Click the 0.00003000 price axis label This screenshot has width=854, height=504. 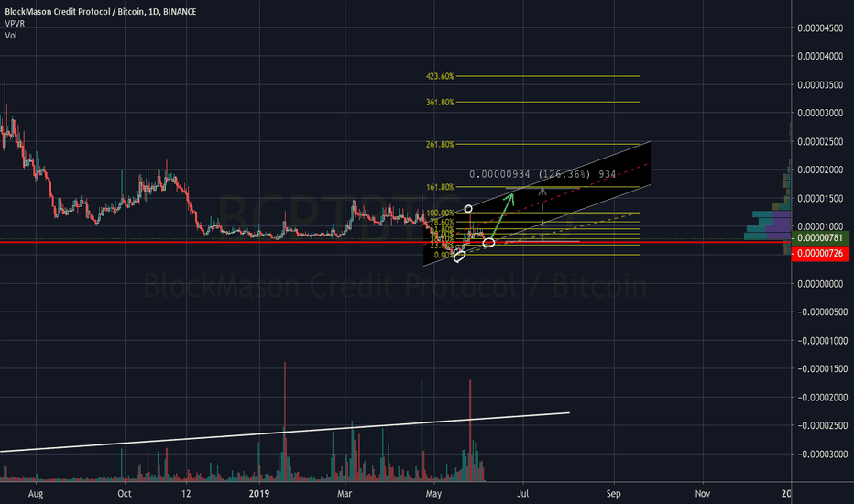tap(820, 113)
